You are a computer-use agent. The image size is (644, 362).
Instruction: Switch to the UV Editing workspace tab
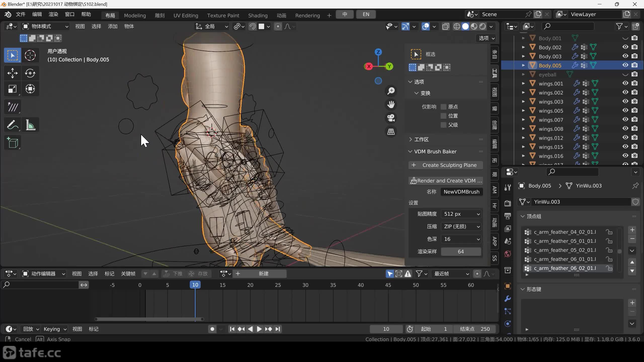[x=186, y=16]
